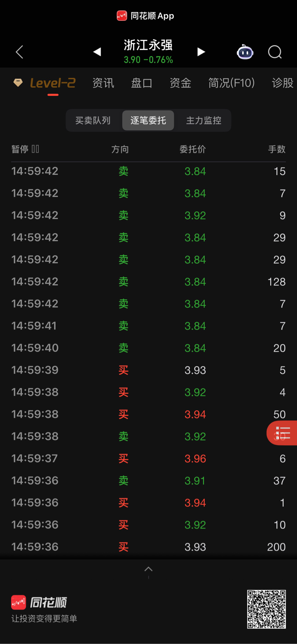Select the 逐笔委托 segment
The width and height of the screenshot is (297, 644).
148,120
